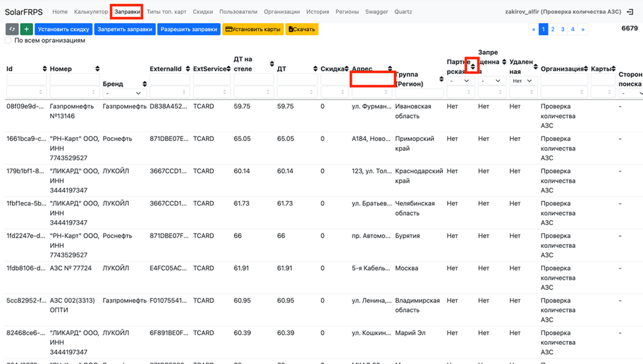Click the Скачать download button
This screenshot has width=643, height=364.
tap(302, 29)
